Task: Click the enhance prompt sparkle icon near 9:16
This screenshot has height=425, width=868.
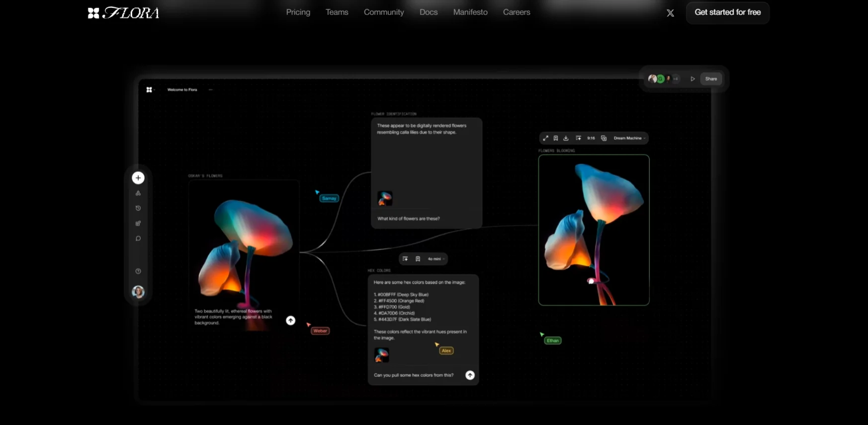Action: click(x=578, y=138)
